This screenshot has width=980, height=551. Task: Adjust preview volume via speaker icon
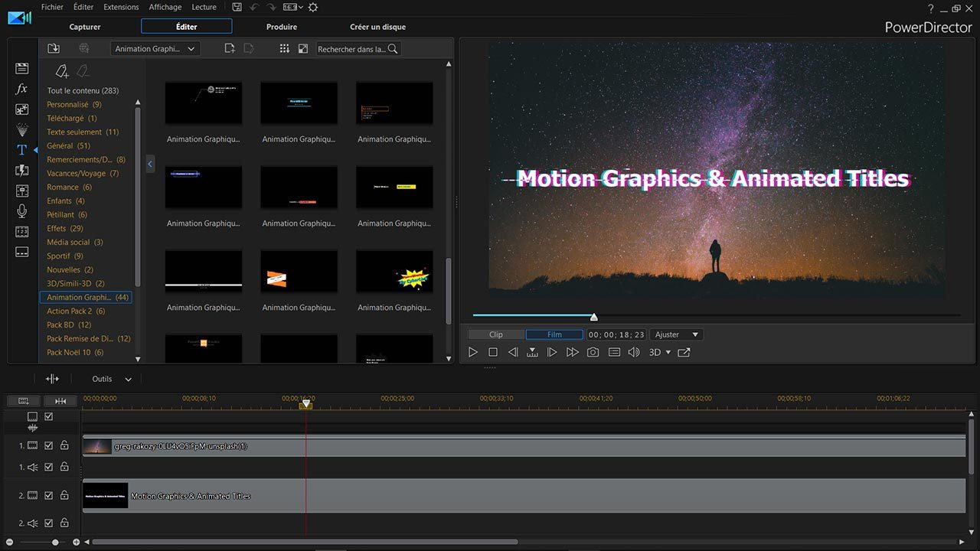coord(634,352)
